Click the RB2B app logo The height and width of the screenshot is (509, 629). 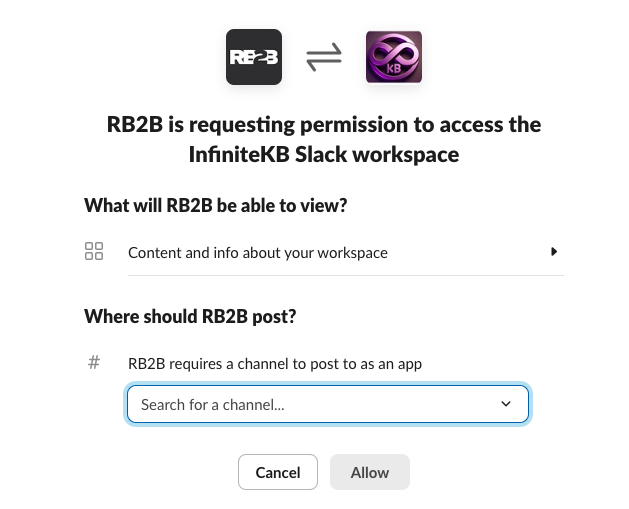254,58
